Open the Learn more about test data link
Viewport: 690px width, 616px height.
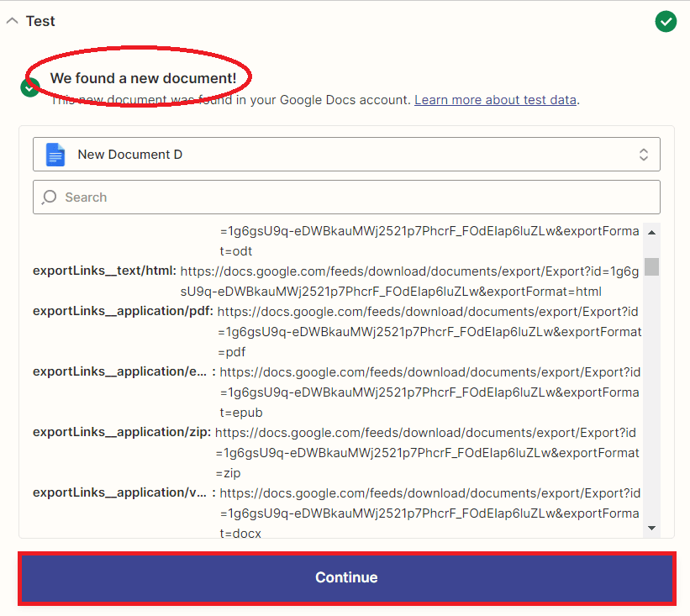click(495, 99)
